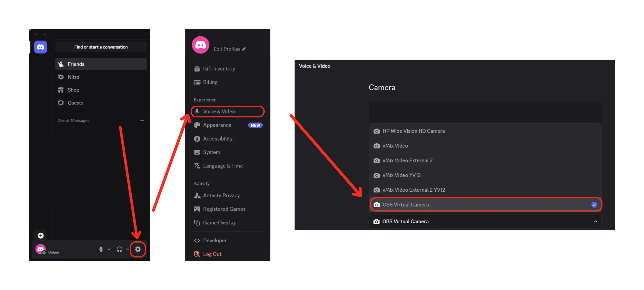
Task: Click the back navigation arrow
Action: tap(37, 34)
